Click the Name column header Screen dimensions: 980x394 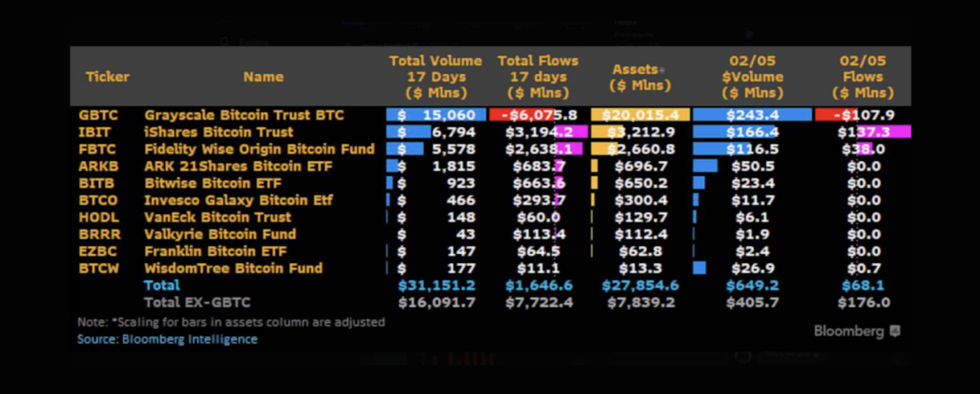tap(263, 77)
